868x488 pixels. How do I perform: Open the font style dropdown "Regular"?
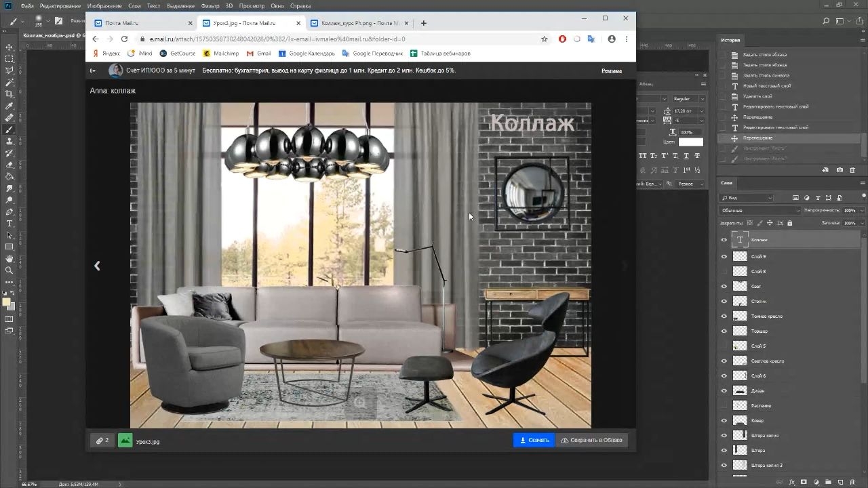pos(688,99)
